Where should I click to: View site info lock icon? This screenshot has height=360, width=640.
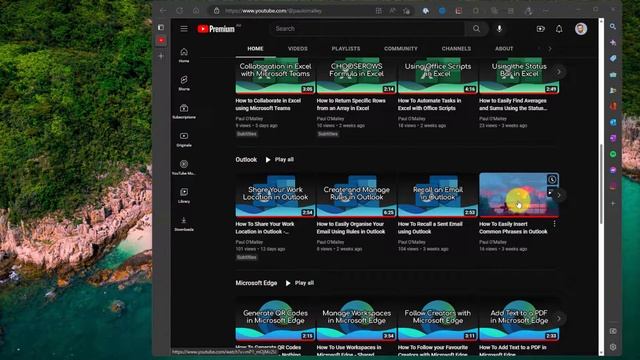pyautogui.click(x=217, y=11)
